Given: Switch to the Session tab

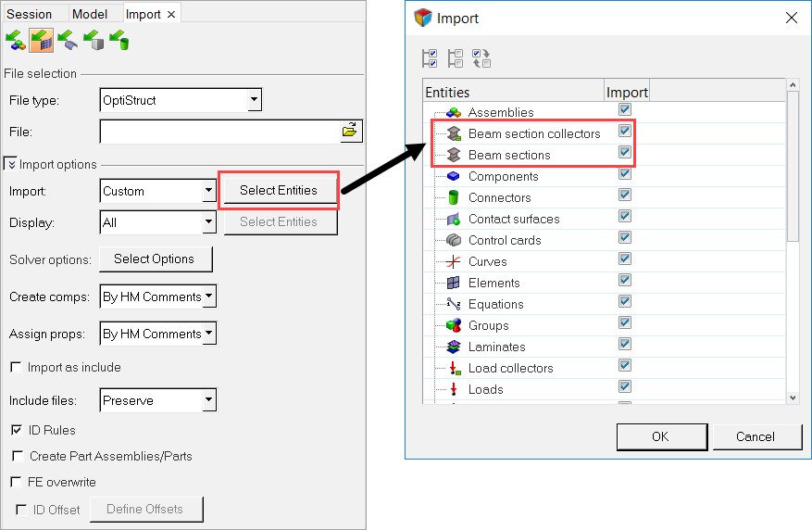Looking at the screenshot, I should 29,14.
